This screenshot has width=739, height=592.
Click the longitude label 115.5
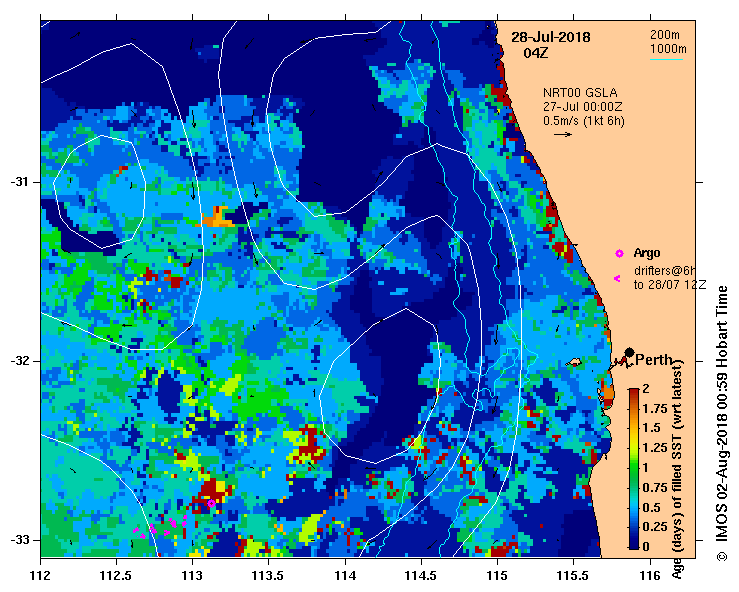[x=573, y=575]
